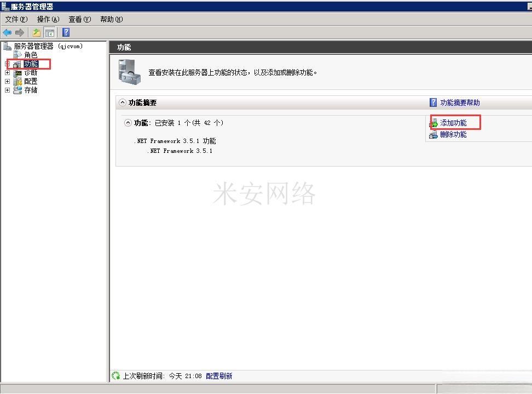Select the 诊断 tree item
The image size is (532, 394).
click(x=31, y=73)
